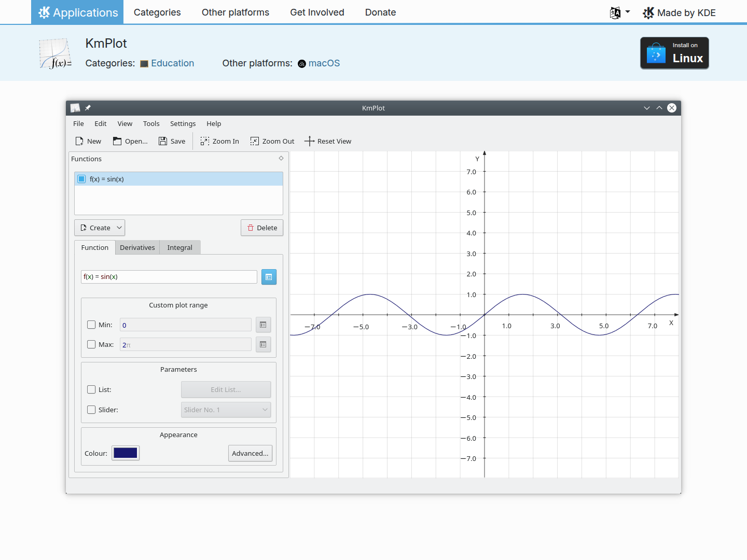The width and height of the screenshot is (747, 560).
Task: Float the Functions panel with diamond icon
Action: (281, 158)
